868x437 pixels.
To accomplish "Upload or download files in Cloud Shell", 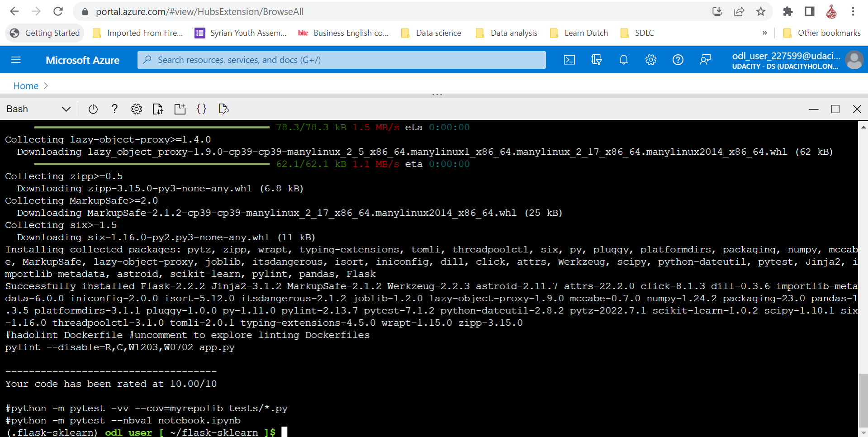I will pos(158,109).
